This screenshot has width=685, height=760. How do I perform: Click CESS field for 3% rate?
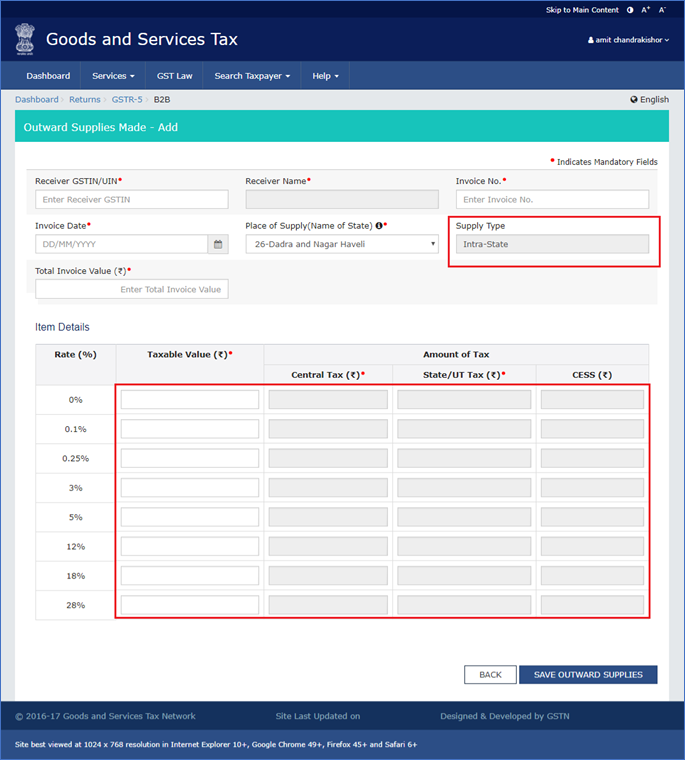click(592, 488)
